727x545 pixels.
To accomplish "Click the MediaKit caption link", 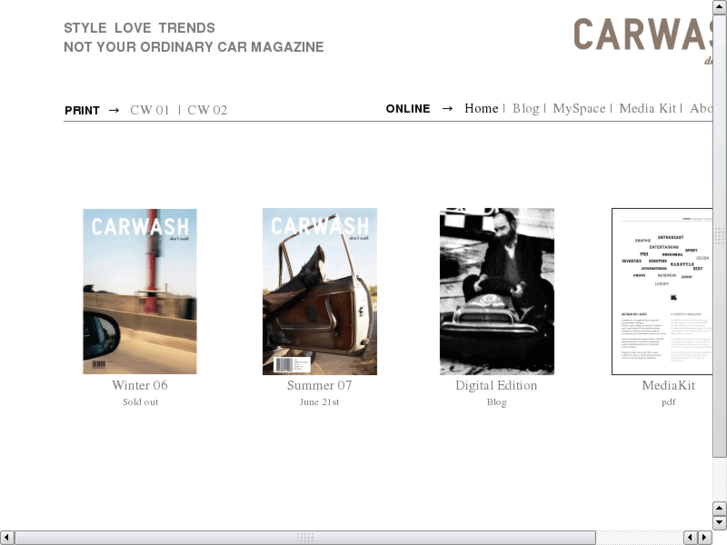I will pyautogui.click(x=669, y=385).
